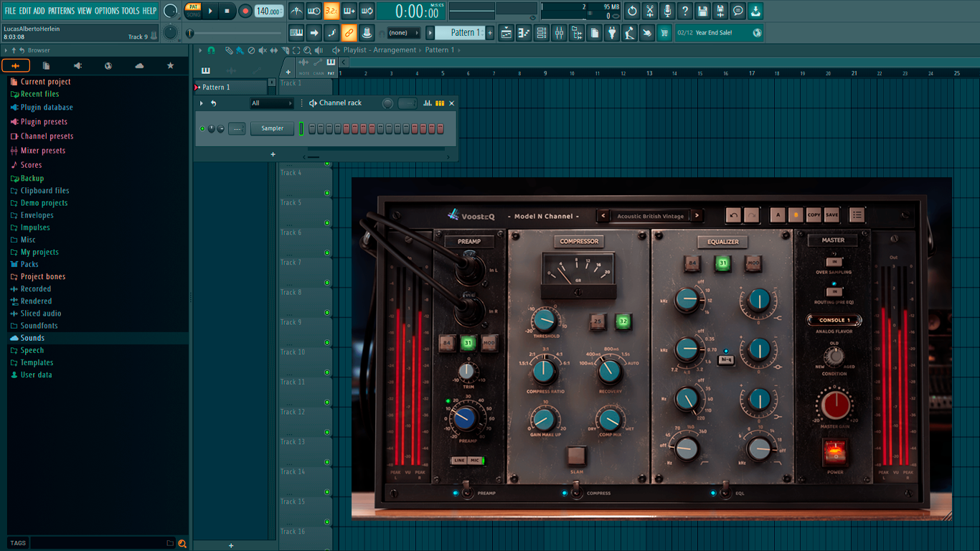Click the plugin SAVE button
This screenshot has height=551, width=980.
[x=831, y=215]
